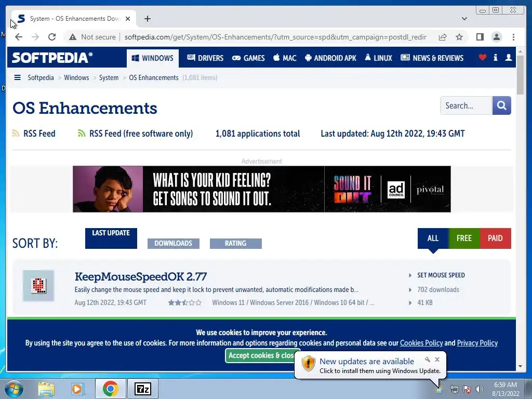Viewport: 532px width, 399px height.
Task: Click the Sound It Out advertisement banner
Action: [262, 189]
